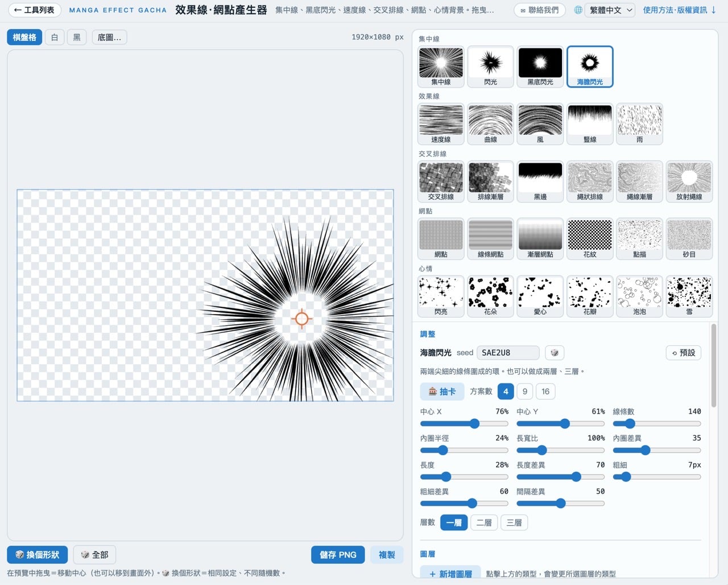
Task: Set layer count to 二層
Action: click(484, 522)
